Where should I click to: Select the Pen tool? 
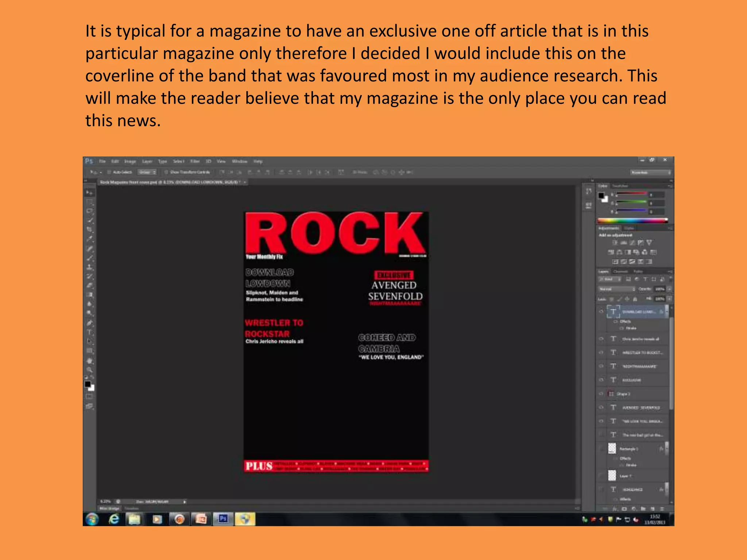point(89,323)
